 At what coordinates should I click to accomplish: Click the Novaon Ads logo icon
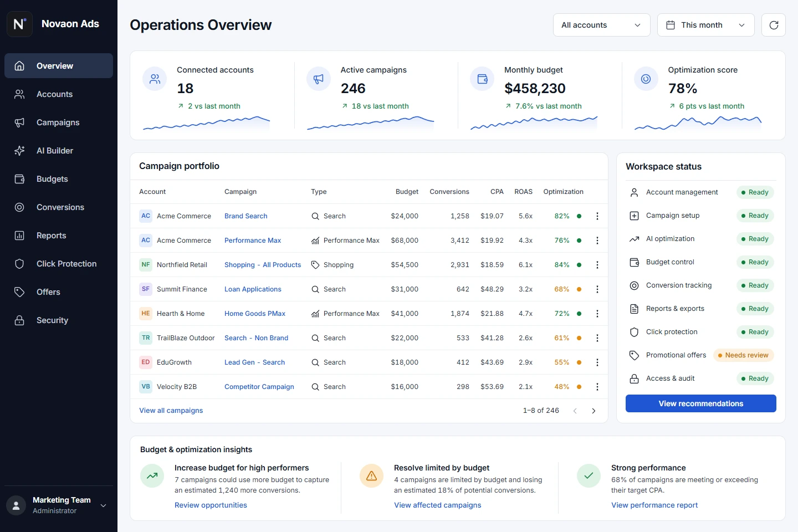tap(19, 24)
